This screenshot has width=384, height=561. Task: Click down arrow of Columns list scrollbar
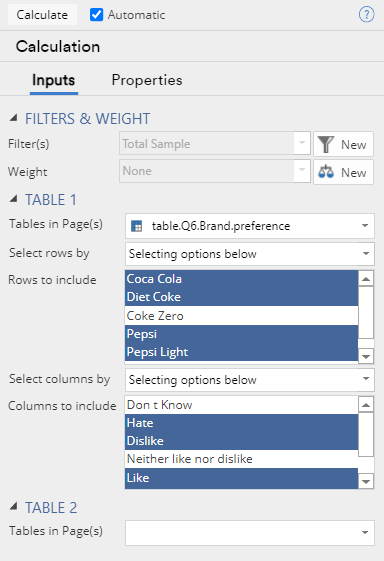click(x=366, y=481)
